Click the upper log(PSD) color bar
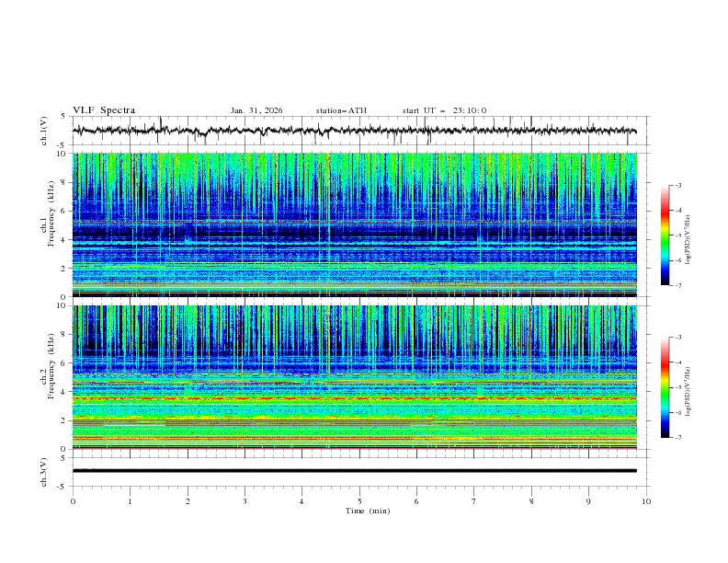Image resolution: width=728 pixels, height=563 pixels. (666, 235)
